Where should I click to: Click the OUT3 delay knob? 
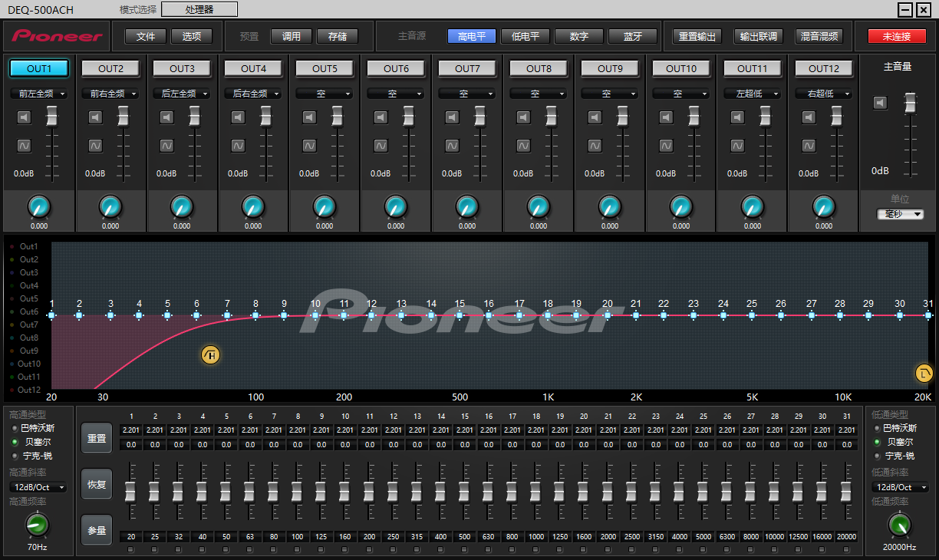click(x=182, y=206)
